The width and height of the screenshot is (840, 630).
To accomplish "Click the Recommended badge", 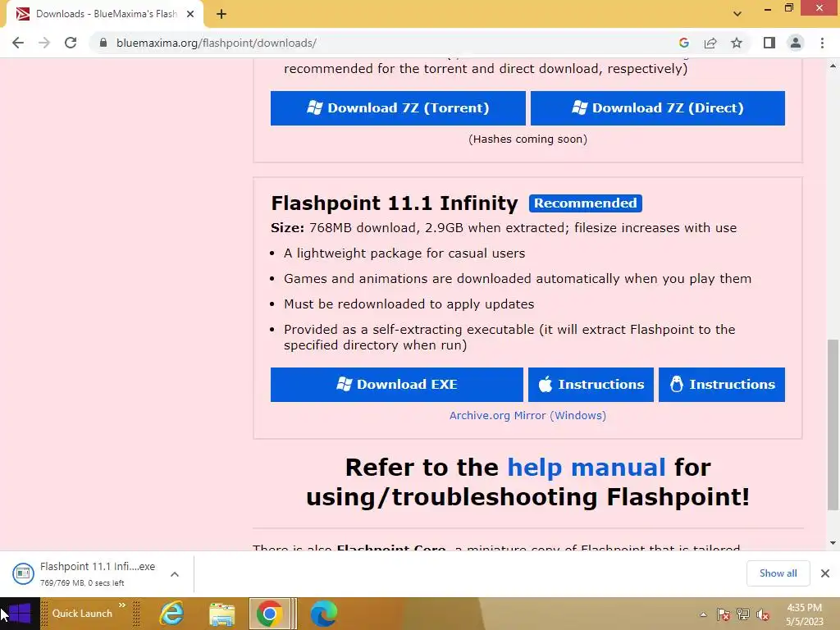I will [586, 203].
